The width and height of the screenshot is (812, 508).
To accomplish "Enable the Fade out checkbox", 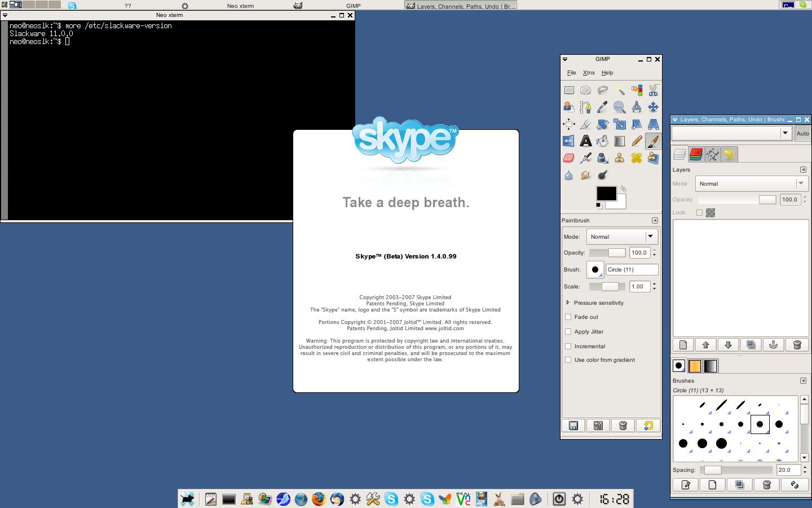I will (568, 317).
